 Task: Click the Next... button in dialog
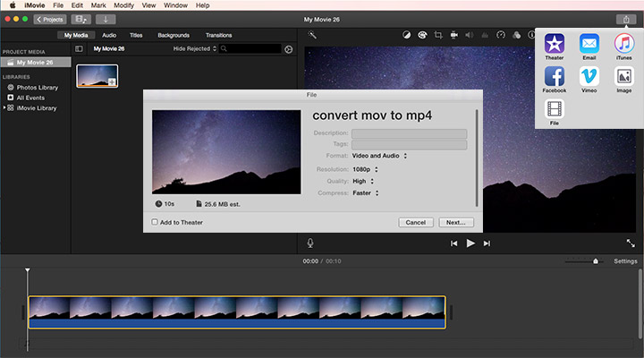pos(455,222)
